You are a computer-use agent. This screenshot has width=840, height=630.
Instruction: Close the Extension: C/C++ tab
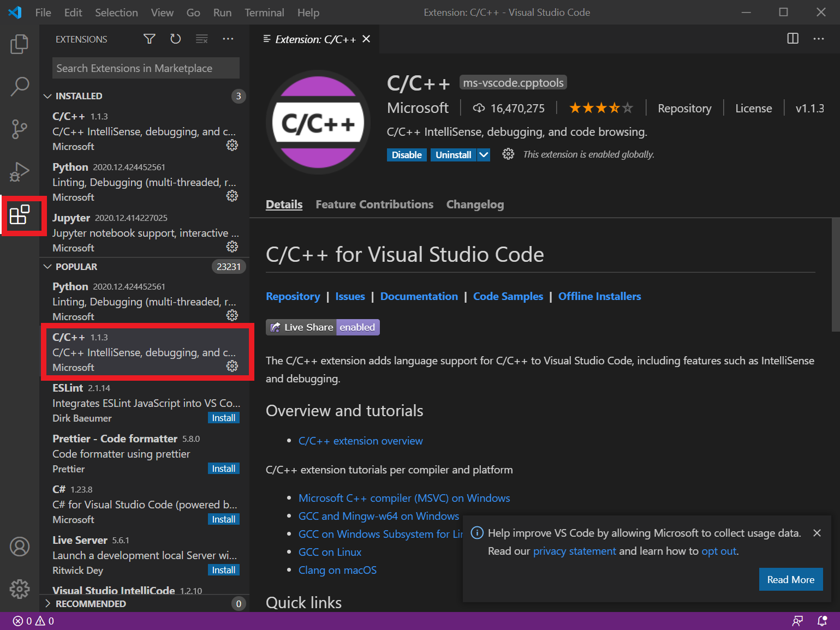point(366,39)
